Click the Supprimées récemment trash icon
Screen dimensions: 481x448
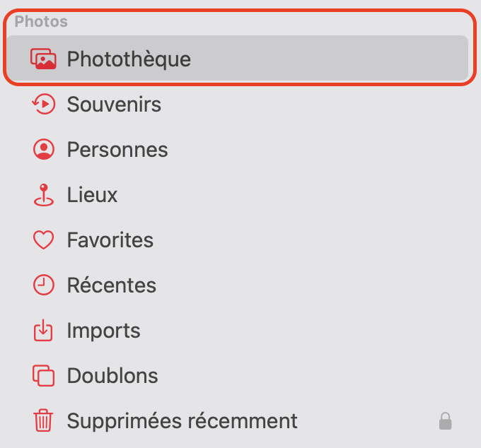pos(43,421)
